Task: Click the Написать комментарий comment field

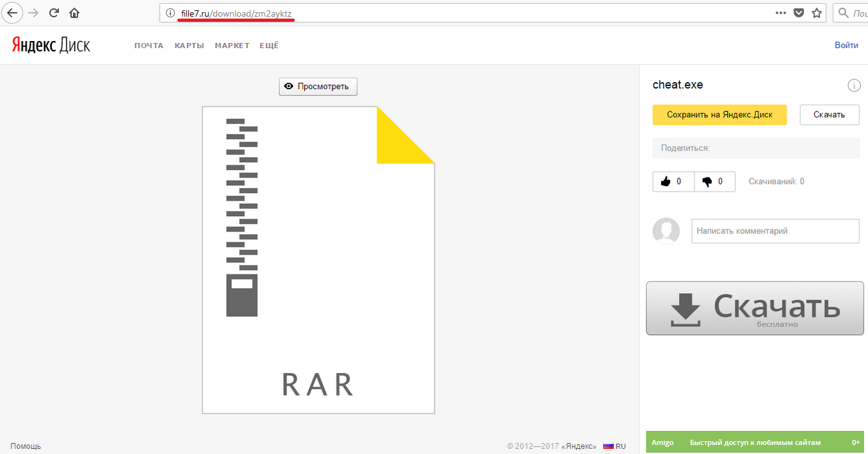Action: 775,231
